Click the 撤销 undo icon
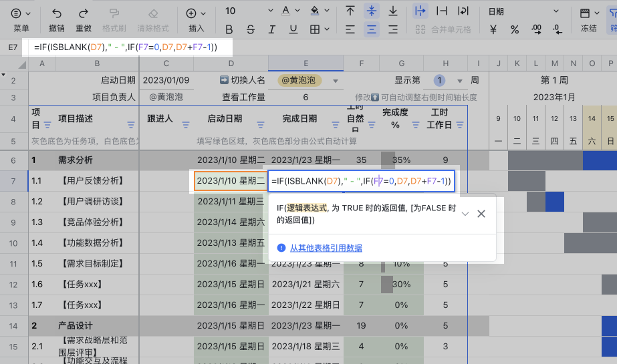The image size is (617, 364). [x=57, y=14]
